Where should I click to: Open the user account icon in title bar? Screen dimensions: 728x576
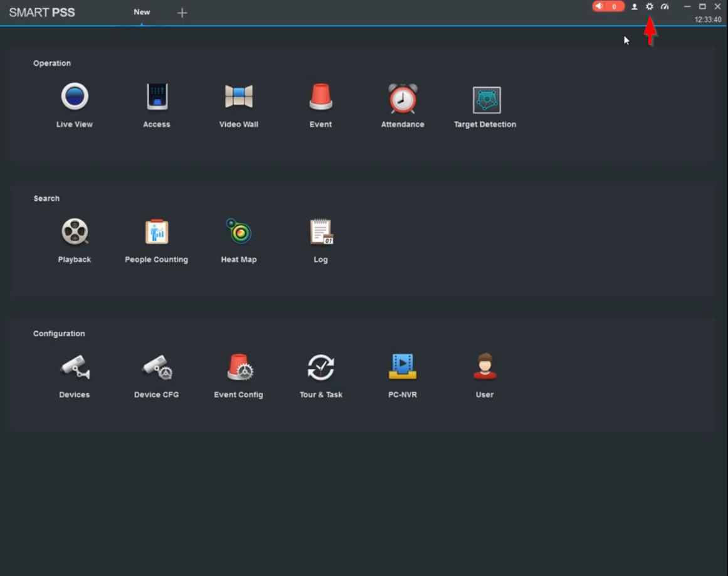click(x=634, y=6)
